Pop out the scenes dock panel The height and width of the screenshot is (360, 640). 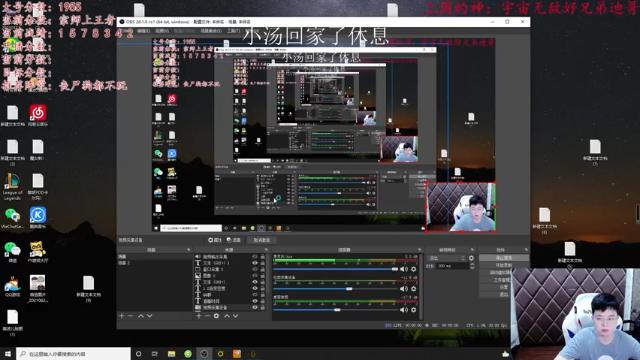[189, 249]
